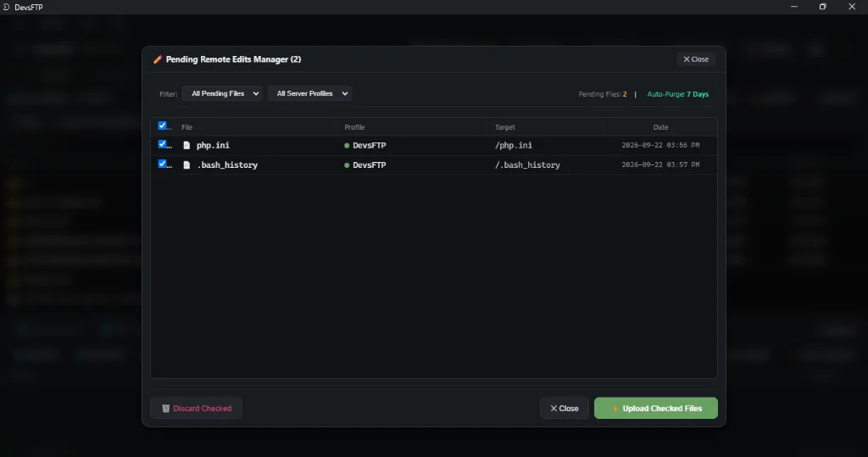This screenshot has height=457, width=868.
Task: Click the .bash_history file icon
Action: [186, 165]
